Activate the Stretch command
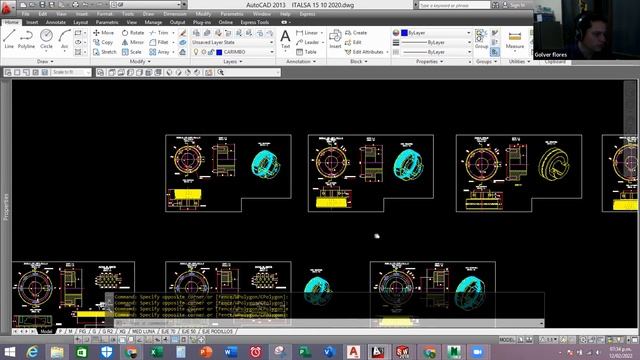 click(104, 52)
